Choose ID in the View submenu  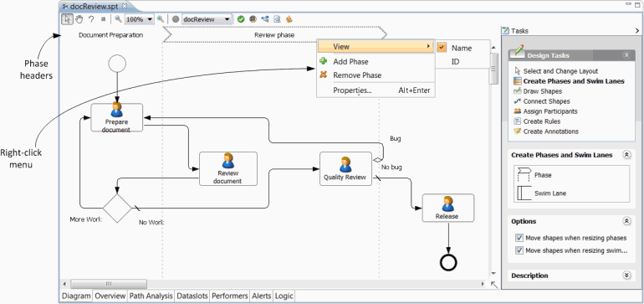coord(455,61)
